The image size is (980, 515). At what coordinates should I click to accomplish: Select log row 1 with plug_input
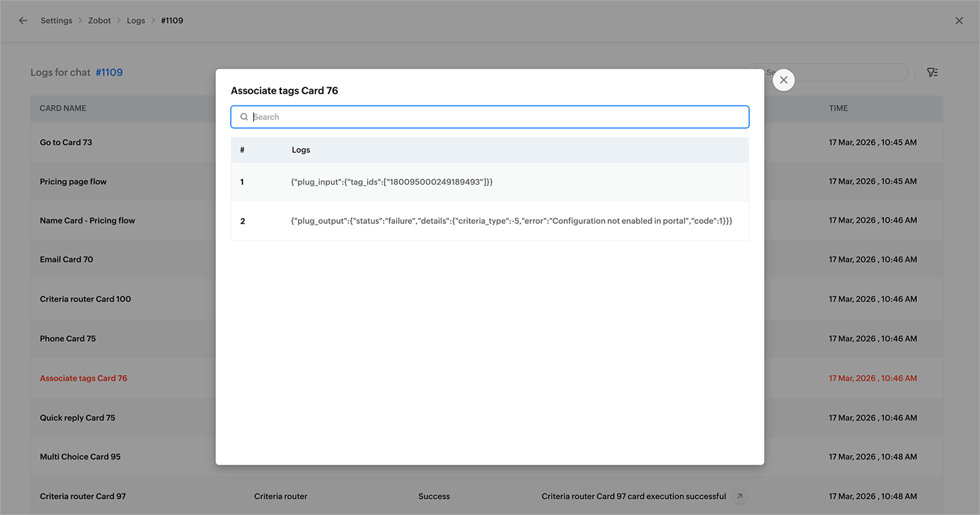[x=490, y=182]
